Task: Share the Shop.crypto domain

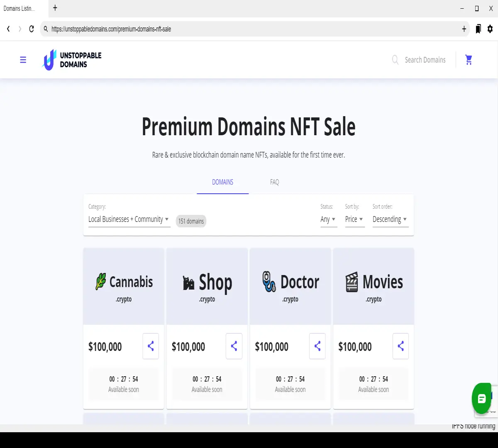Action: [x=234, y=346]
